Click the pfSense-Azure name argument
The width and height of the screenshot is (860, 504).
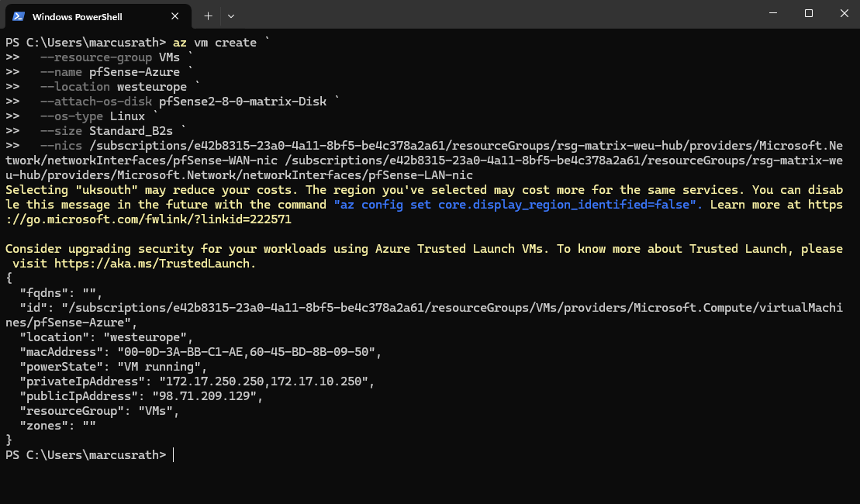tap(134, 72)
